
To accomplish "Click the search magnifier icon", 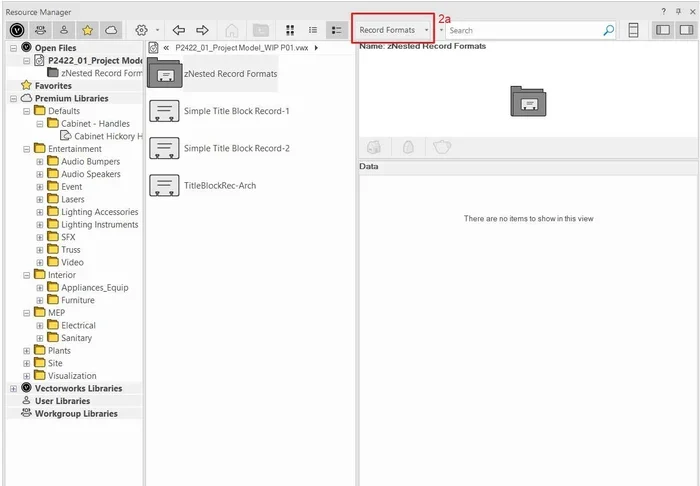I will (x=608, y=31).
